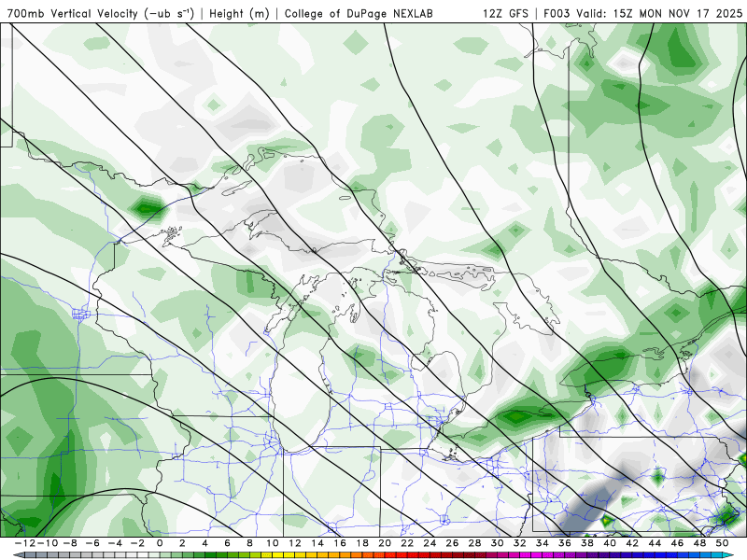Click the 'Height (m)' label in header
The width and height of the screenshot is (747, 560).
coord(239,14)
